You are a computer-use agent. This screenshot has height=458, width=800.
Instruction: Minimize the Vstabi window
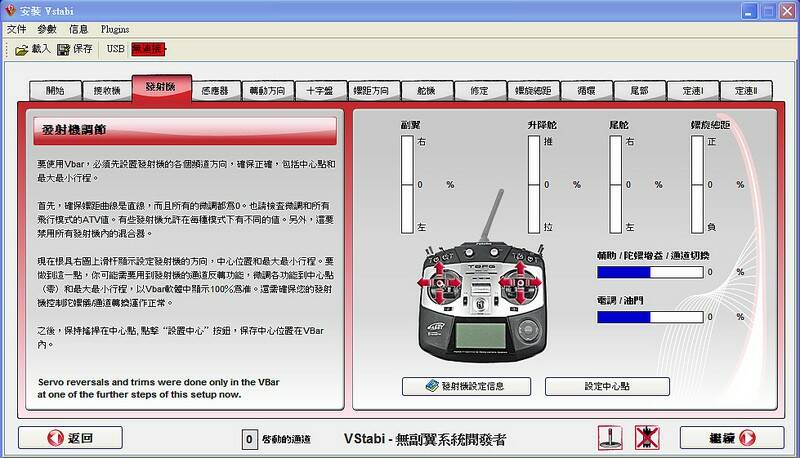749,11
